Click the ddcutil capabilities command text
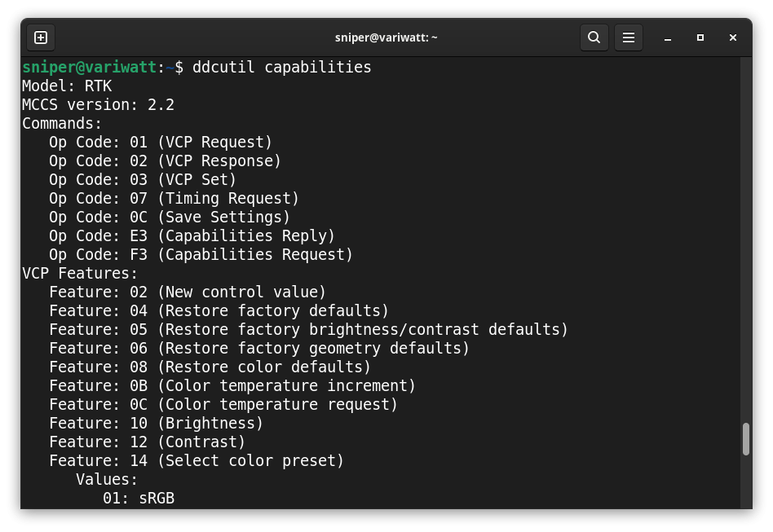The width and height of the screenshot is (773, 532). coord(281,67)
